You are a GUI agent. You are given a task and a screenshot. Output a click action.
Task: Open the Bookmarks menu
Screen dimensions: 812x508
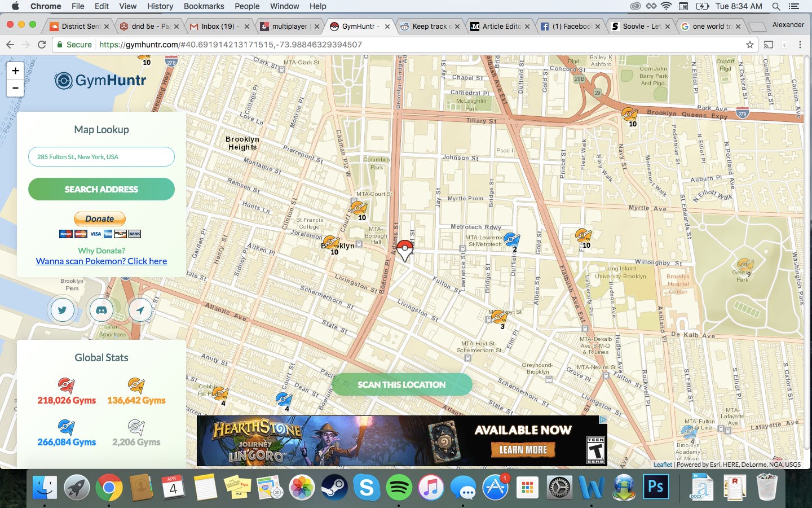pyautogui.click(x=204, y=6)
